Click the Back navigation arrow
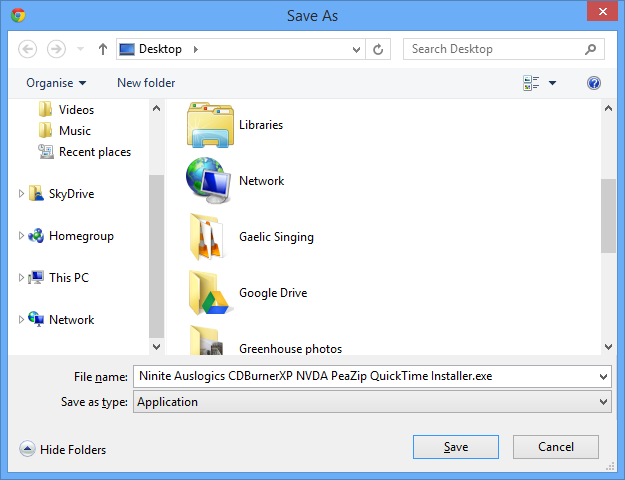 [28, 49]
